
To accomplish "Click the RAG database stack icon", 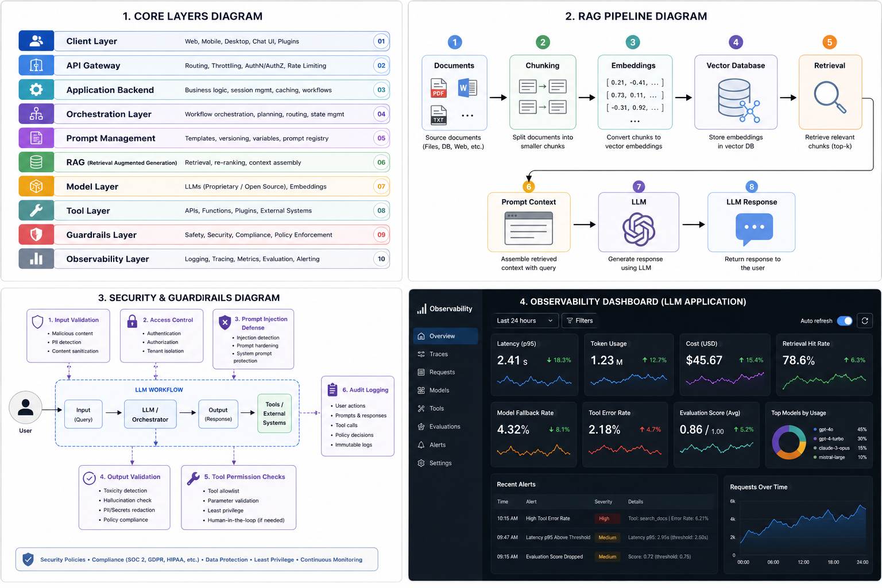I will point(36,163).
